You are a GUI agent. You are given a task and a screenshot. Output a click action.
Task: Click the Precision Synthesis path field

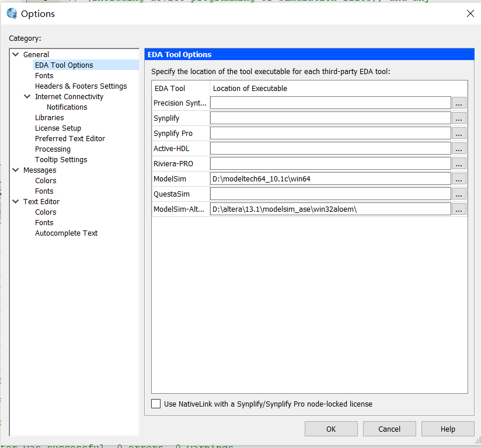[330, 103]
